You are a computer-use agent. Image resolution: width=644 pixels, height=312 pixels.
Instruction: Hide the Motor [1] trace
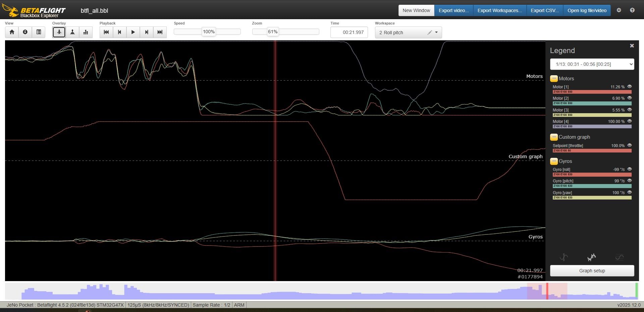pyautogui.click(x=630, y=87)
